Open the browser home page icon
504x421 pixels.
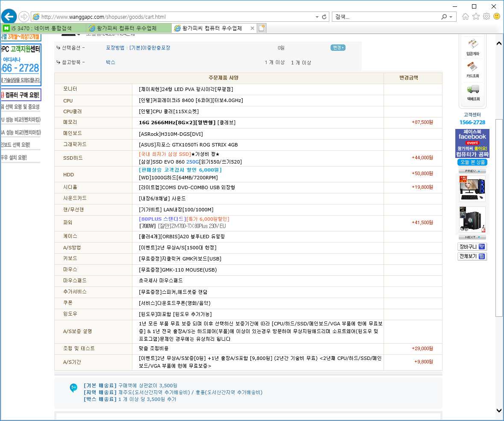click(465, 16)
